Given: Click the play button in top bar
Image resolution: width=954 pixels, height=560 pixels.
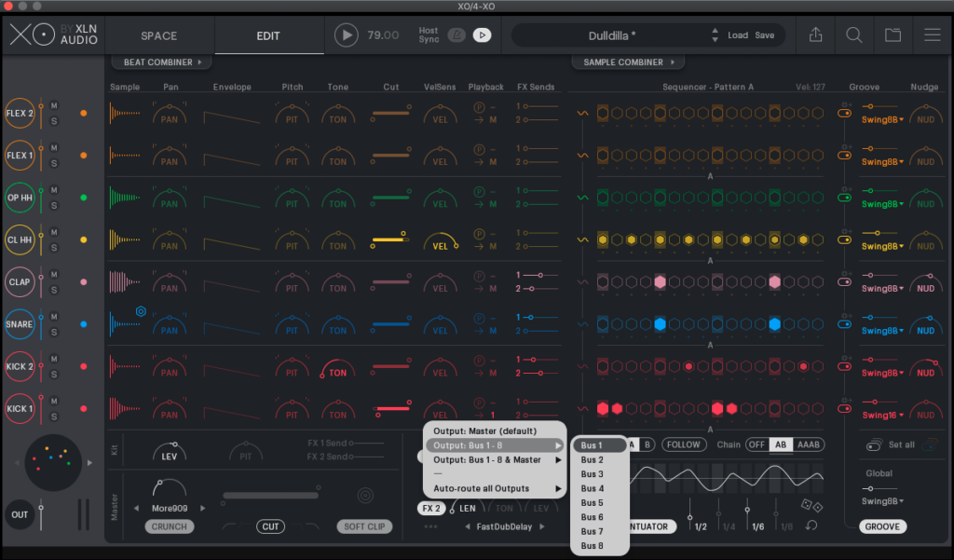Looking at the screenshot, I should tap(347, 35).
